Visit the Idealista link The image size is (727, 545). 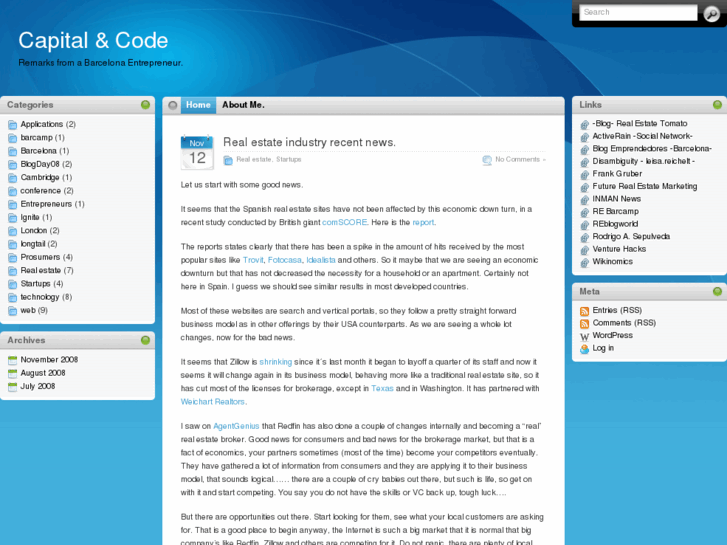tap(321, 260)
